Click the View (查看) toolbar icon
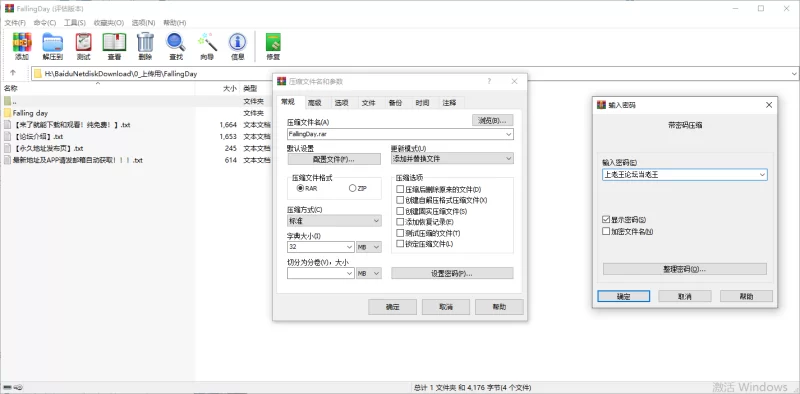The image size is (800, 394). pyautogui.click(x=114, y=46)
